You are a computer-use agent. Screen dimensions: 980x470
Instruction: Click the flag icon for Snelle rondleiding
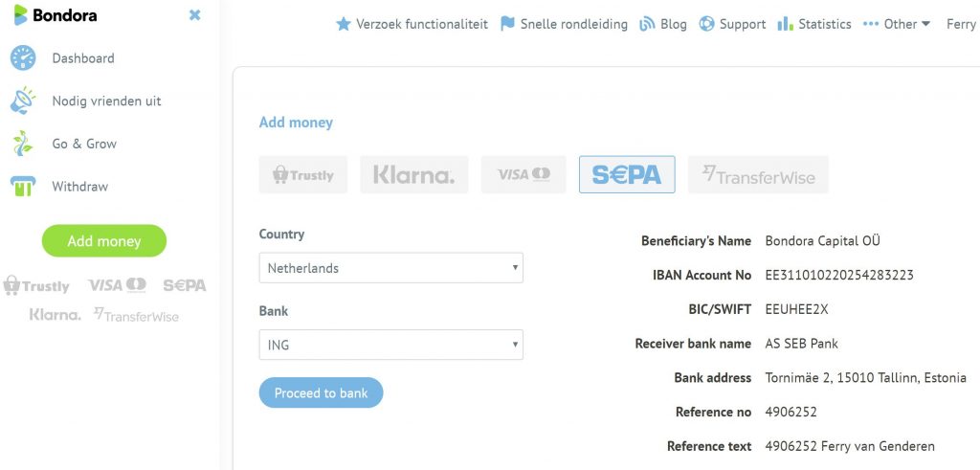coord(508,24)
